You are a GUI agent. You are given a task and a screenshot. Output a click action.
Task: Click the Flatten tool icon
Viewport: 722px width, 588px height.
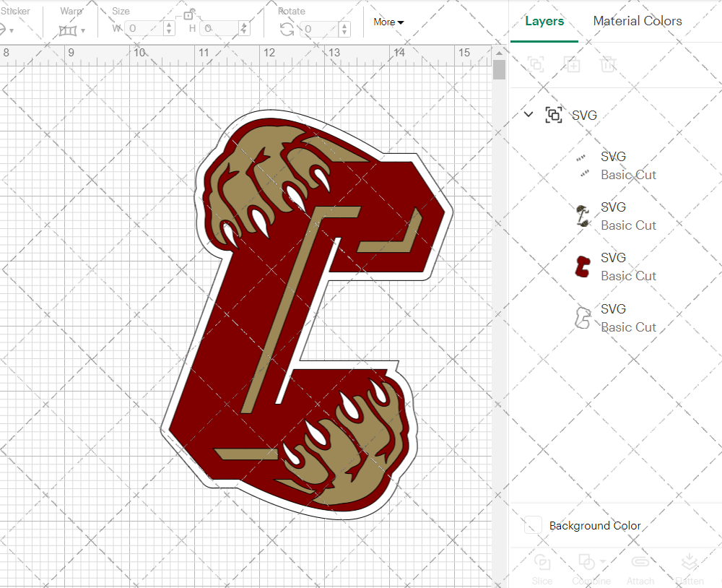[690, 562]
